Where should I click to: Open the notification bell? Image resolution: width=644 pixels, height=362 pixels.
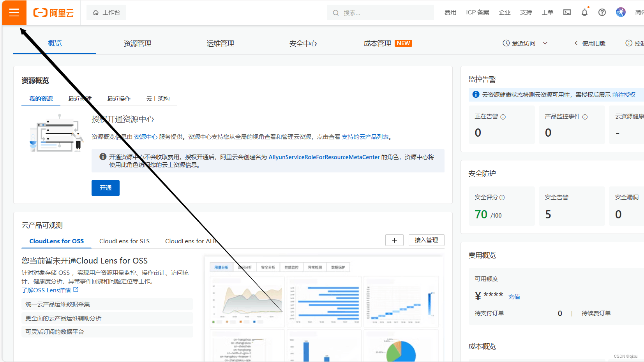pyautogui.click(x=584, y=12)
